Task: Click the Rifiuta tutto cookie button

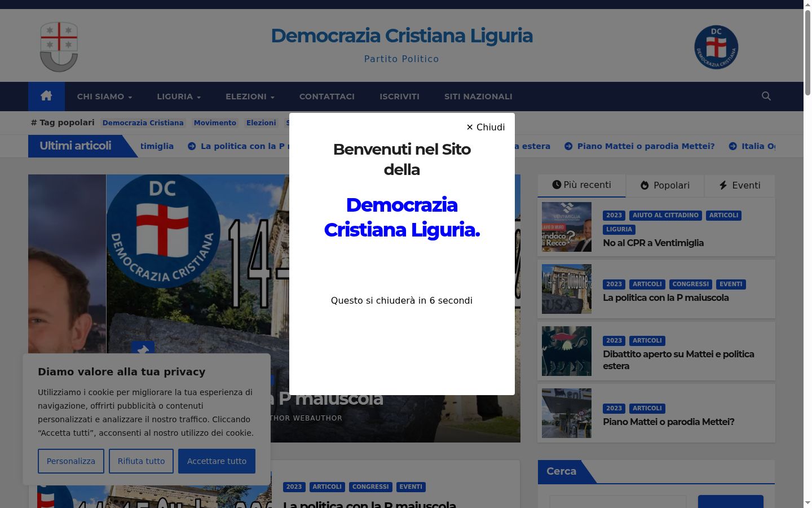Action: (x=142, y=461)
